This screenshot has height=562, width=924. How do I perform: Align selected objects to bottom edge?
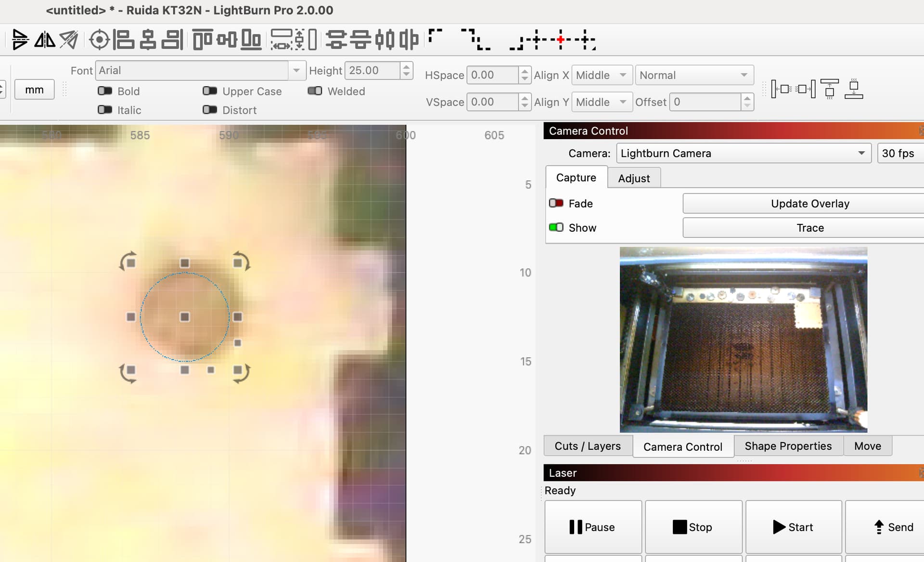[x=251, y=39]
